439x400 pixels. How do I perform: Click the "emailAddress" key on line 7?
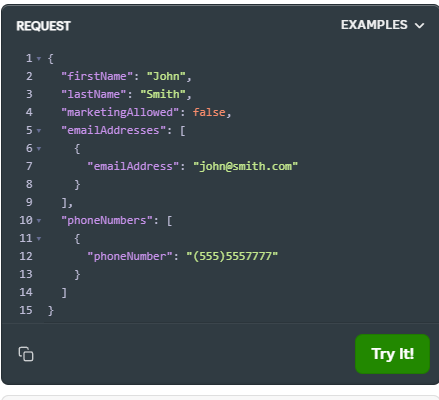(x=133, y=166)
